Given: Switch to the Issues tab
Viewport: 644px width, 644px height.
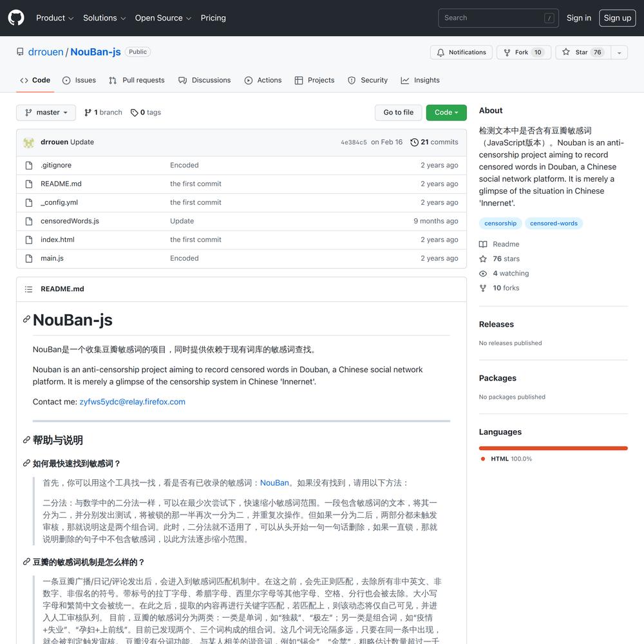Looking at the screenshot, I should pyautogui.click(x=79, y=80).
